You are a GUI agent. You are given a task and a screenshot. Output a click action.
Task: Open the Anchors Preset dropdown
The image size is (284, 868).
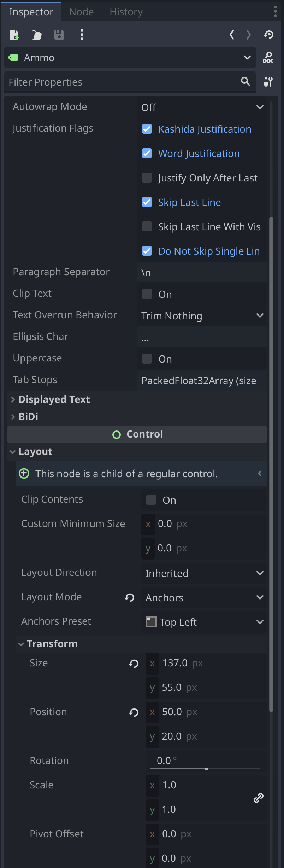(204, 622)
